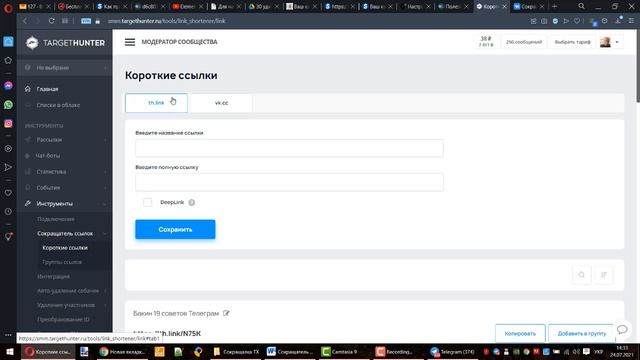Open Opera sidebar WhatsApp icon
640x360 pixels.
[x=8, y=105]
